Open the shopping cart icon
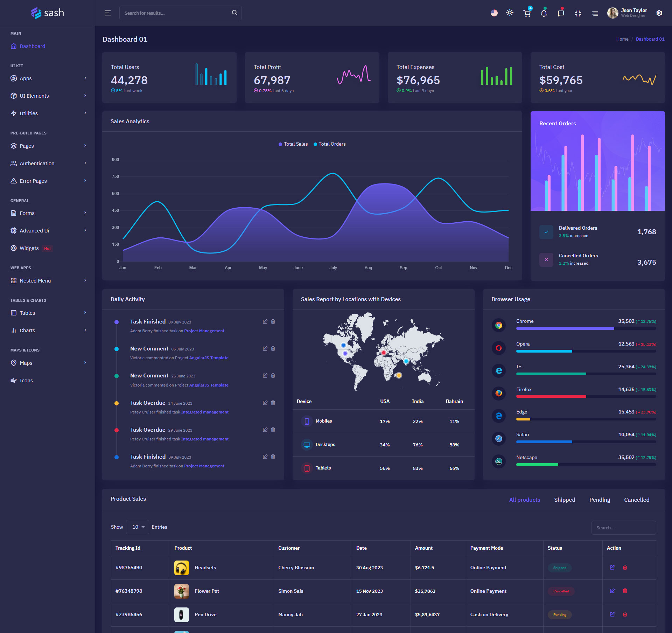Screen dimensions: 672x633 [x=527, y=13]
